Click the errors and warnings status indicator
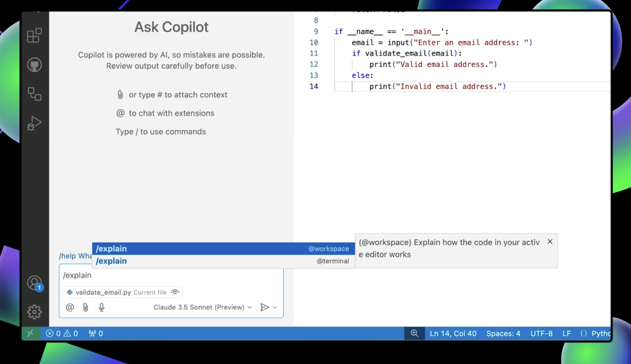 coord(61,333)
